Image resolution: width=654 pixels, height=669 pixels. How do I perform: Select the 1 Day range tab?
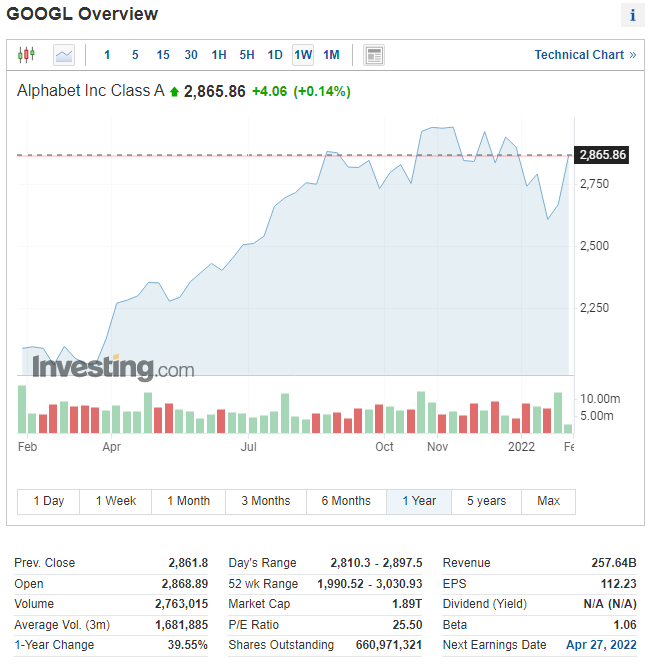click(49, 501)
